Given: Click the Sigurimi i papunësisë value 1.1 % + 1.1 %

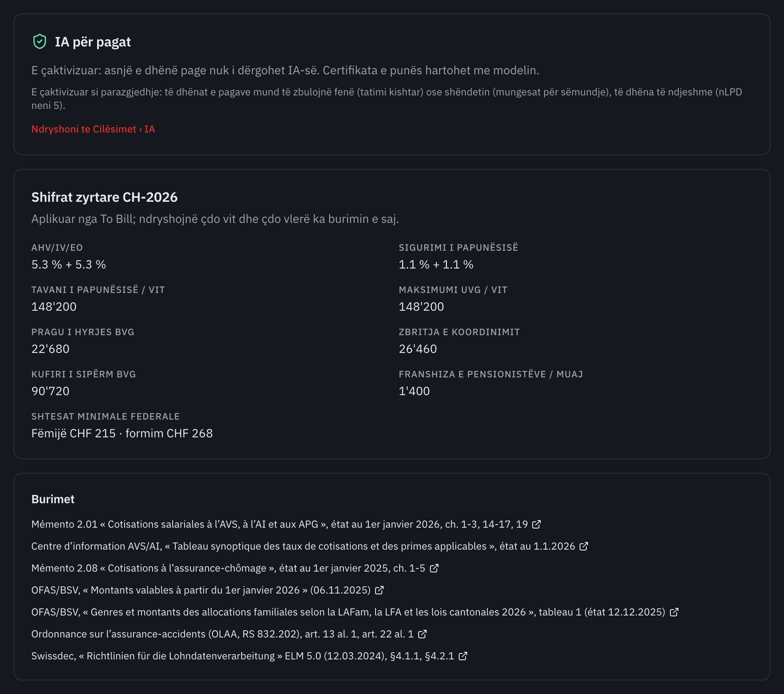Looking at the screenshot, I should [x=436, y=265].
